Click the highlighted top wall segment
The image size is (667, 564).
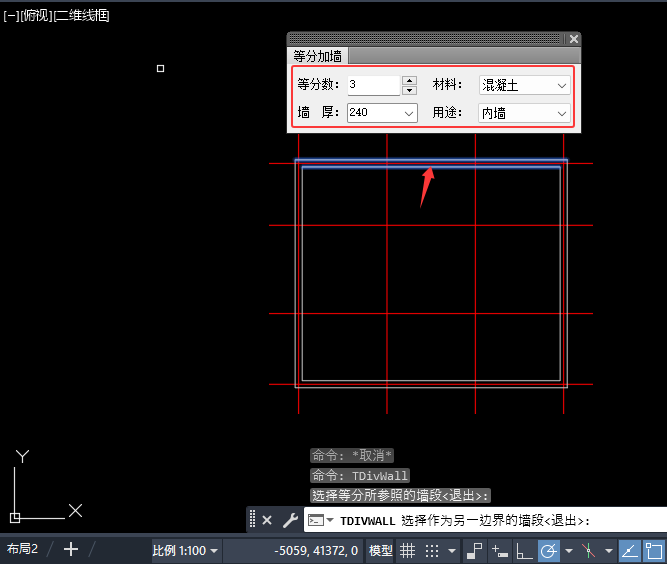[431, 164]
